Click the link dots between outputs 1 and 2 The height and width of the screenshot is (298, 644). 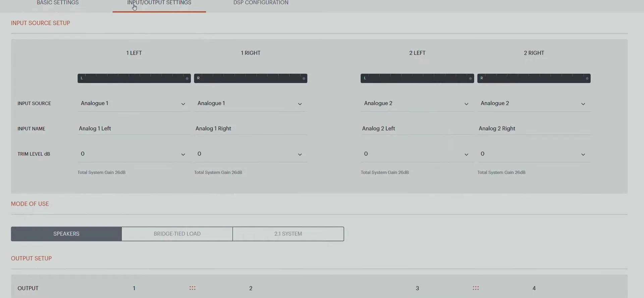pyautogui.click(x=192, y=288)
